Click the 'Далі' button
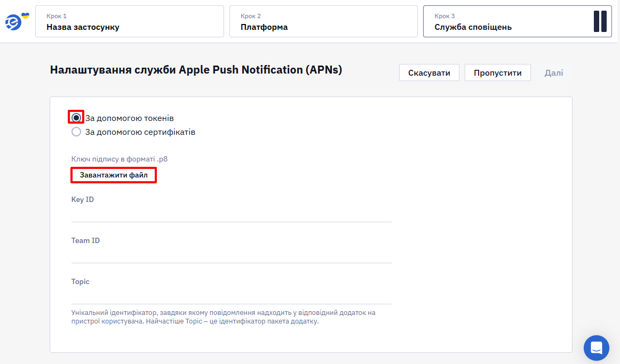The width and height of the screenshot is (620, 364). (554, 72)
